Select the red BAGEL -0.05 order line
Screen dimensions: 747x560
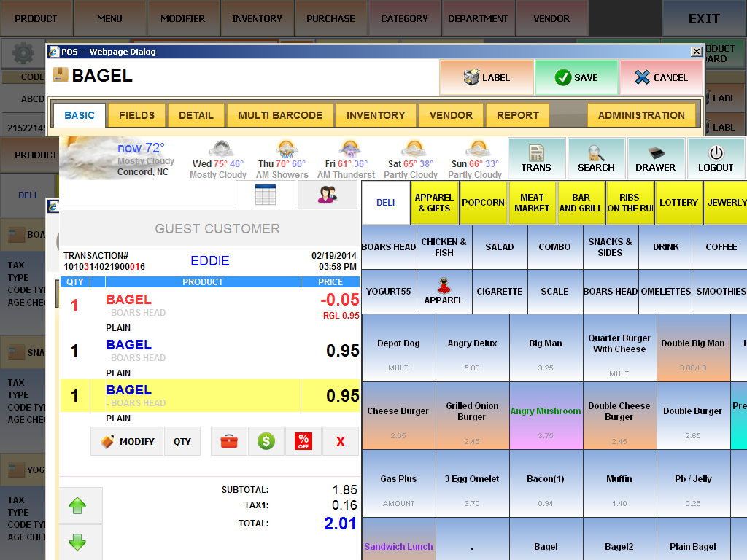(210, 306)
